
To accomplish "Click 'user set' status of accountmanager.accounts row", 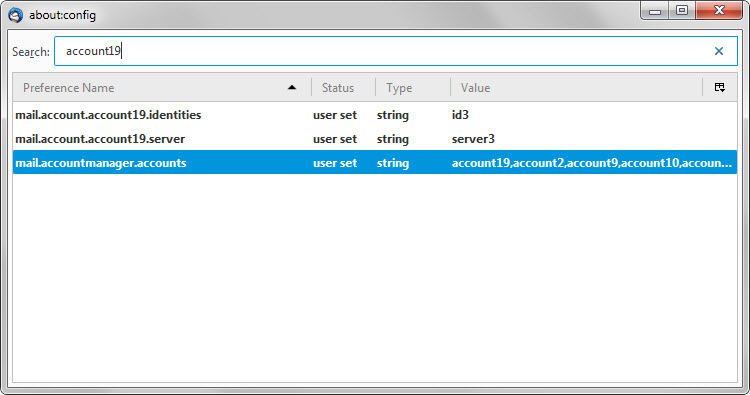I will coord(335,163).
